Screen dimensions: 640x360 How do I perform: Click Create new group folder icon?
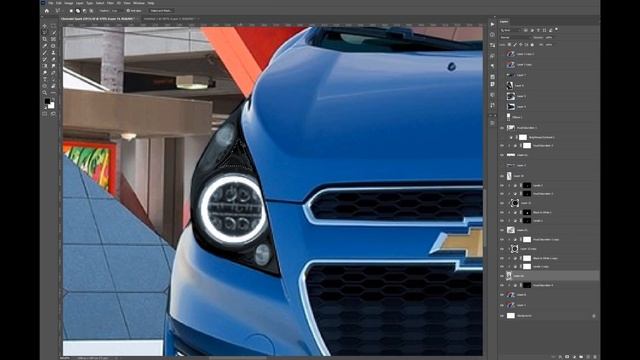click(x=581, y=357)
